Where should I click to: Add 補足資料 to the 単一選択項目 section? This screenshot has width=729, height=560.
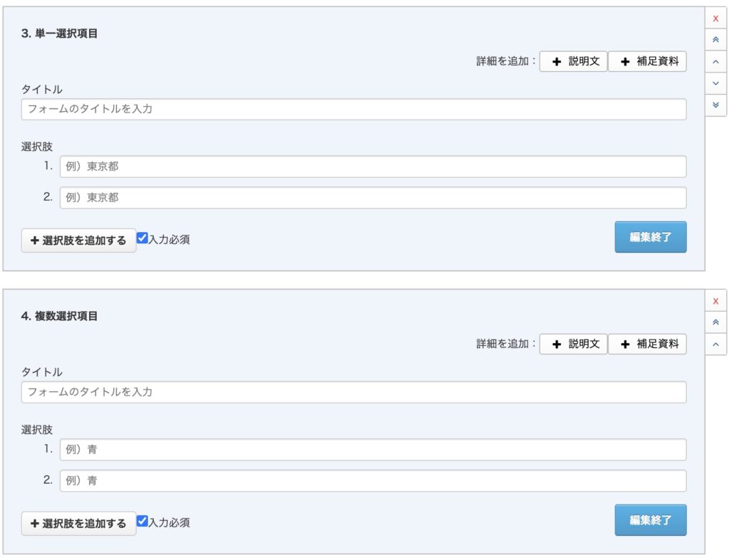(647, 62)
